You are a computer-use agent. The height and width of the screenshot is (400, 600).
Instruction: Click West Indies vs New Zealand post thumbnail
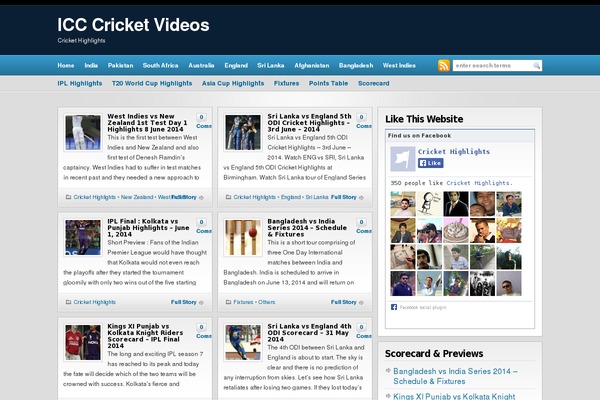(83, 132)
